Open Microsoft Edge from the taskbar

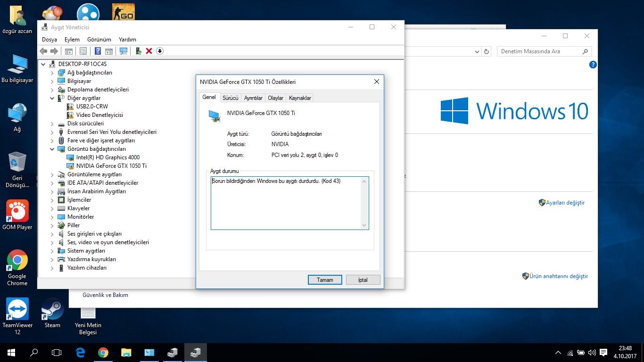pyautogui.click(x=80, y=352)
